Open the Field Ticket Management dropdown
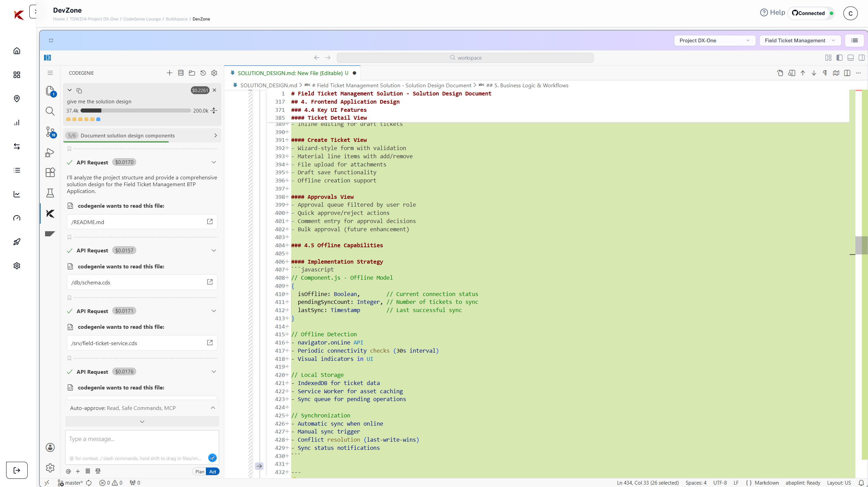Screen dimensions: 868x487 pyautogui.click(x=799, y=41)
